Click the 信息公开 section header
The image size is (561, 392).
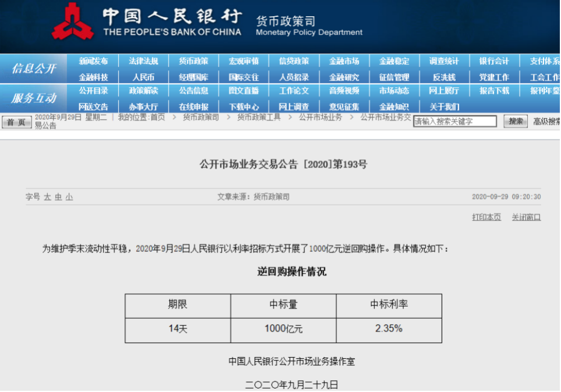[x=34, y=69]
